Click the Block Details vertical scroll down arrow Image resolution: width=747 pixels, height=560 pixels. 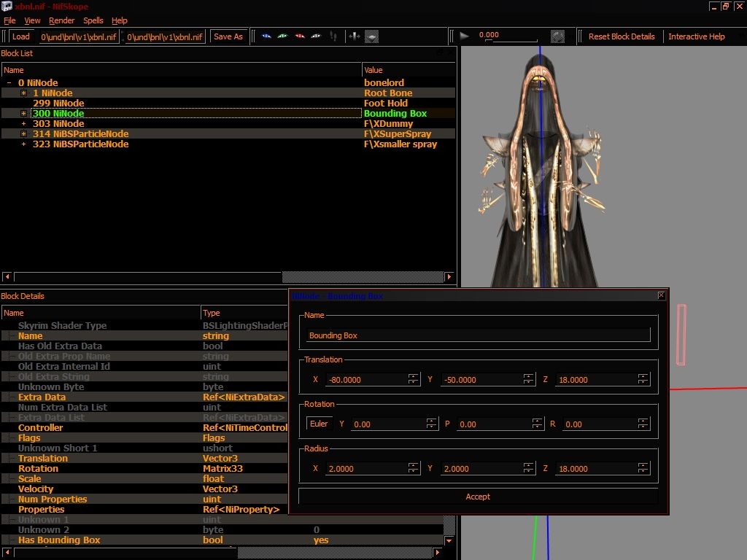click(x=449, y=540)
